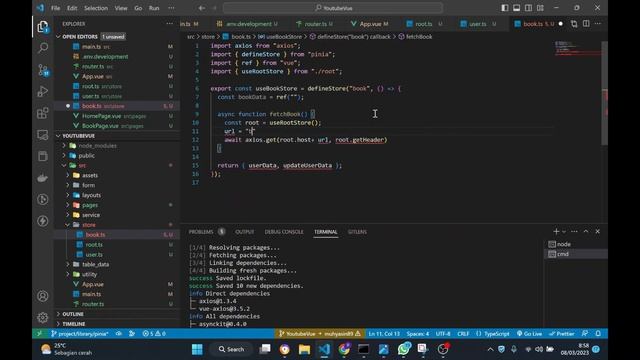The height and width of the screenshot is (360, 640).
Task: Open Run and Debug view icon
Action: [x=43, y=91]
